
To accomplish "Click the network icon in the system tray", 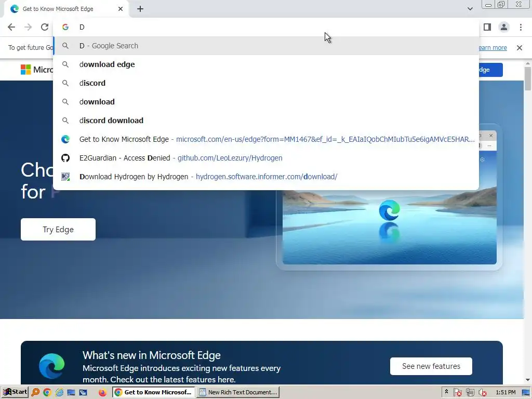I will coord(470,393).
